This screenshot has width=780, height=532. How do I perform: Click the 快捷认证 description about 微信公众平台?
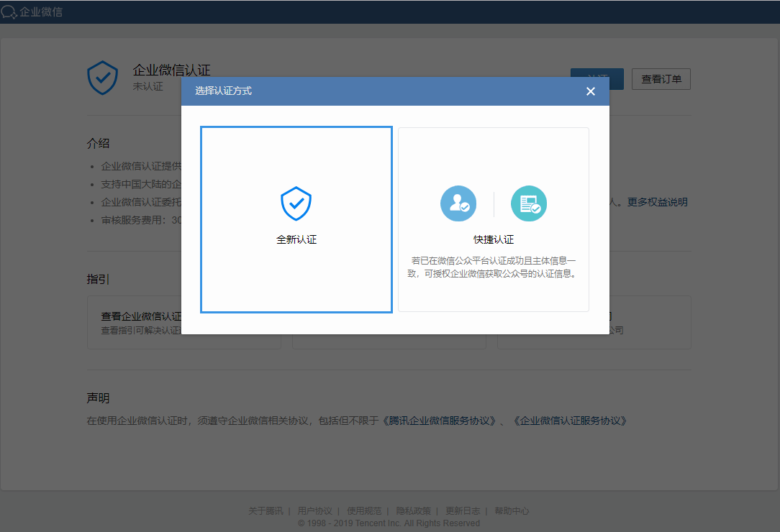(x=494, y=267)
